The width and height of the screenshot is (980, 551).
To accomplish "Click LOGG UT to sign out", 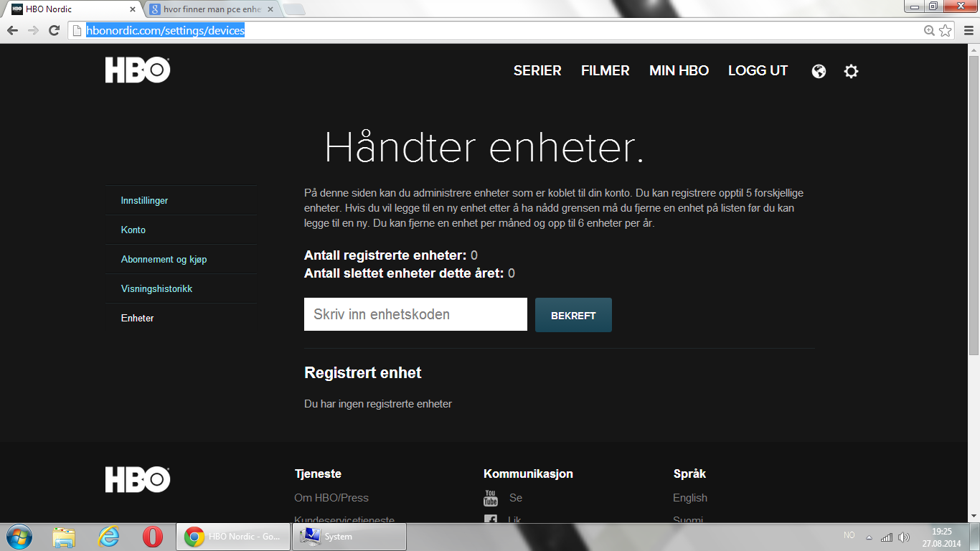I will point(758,70).
